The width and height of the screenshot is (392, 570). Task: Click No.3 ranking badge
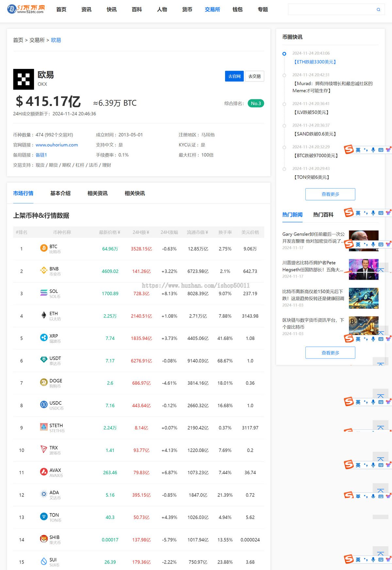[256, 103]
